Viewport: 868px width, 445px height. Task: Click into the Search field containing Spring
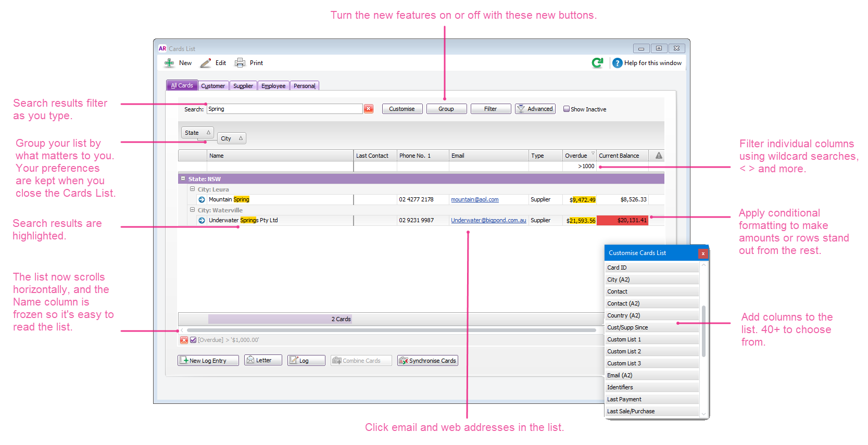(284, 109)
